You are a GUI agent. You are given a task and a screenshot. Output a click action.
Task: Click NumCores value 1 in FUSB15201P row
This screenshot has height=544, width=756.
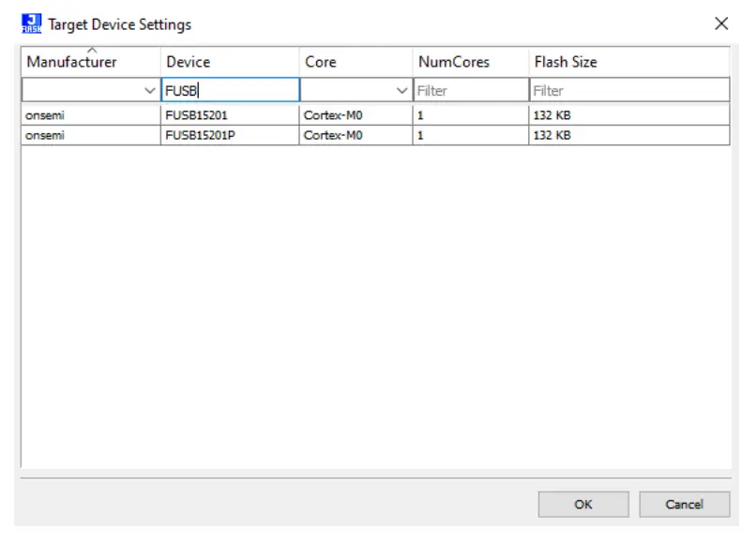point(471,135)
